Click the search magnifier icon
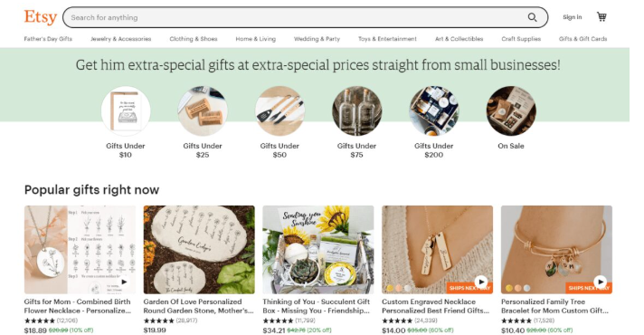Viewport: 644px width, 335px height. point(532,17)
